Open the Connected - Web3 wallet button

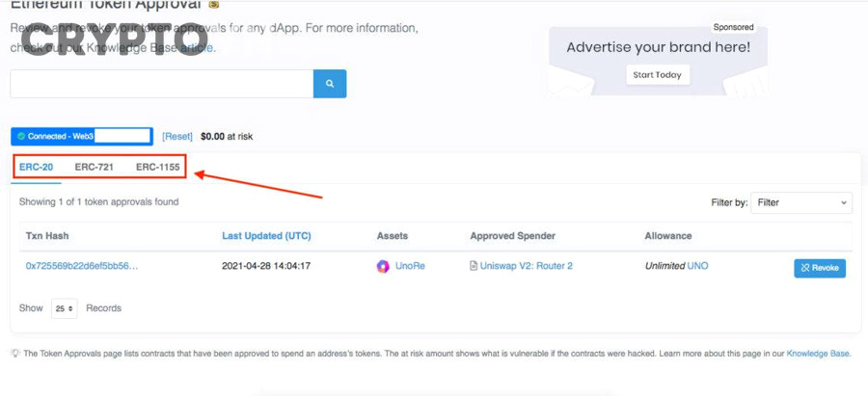(x=82, y=136)
